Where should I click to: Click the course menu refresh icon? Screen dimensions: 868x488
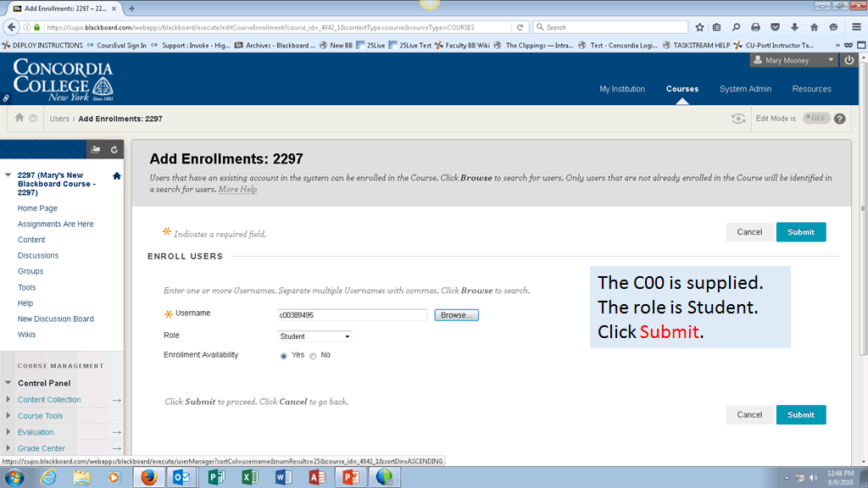(x=114, y=150)
